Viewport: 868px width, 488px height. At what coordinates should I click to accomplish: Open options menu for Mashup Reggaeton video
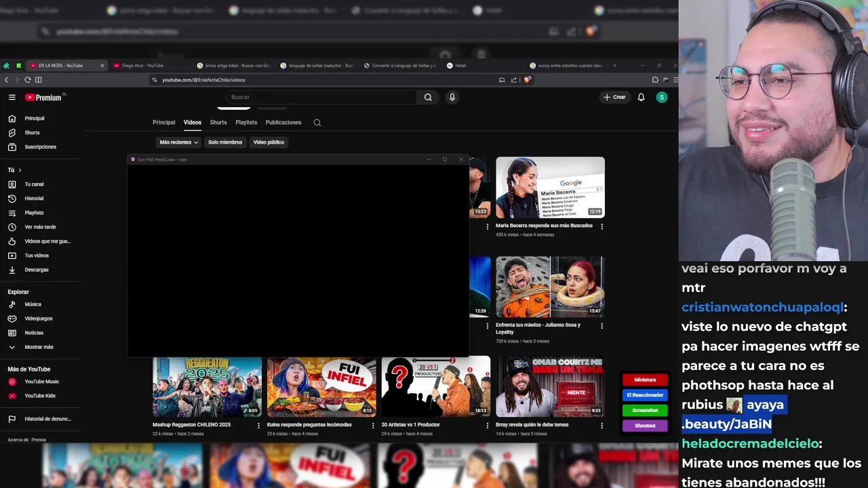[x=258, y=426]
